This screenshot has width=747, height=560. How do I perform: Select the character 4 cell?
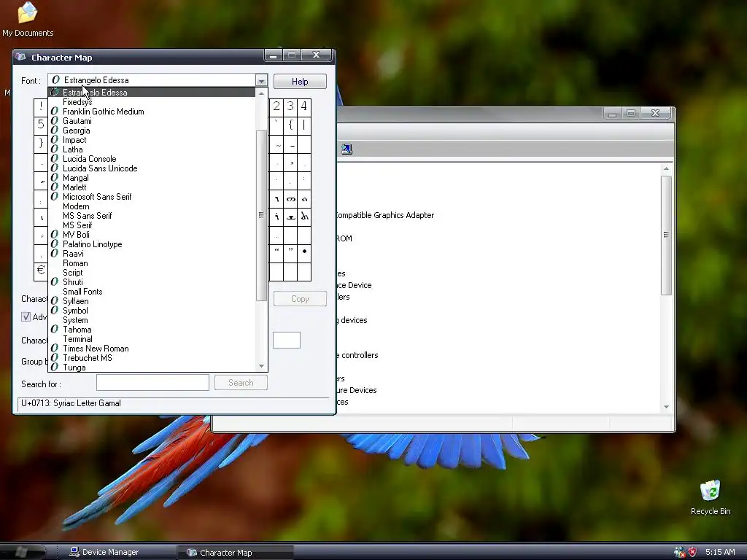[x=304, y=106]
